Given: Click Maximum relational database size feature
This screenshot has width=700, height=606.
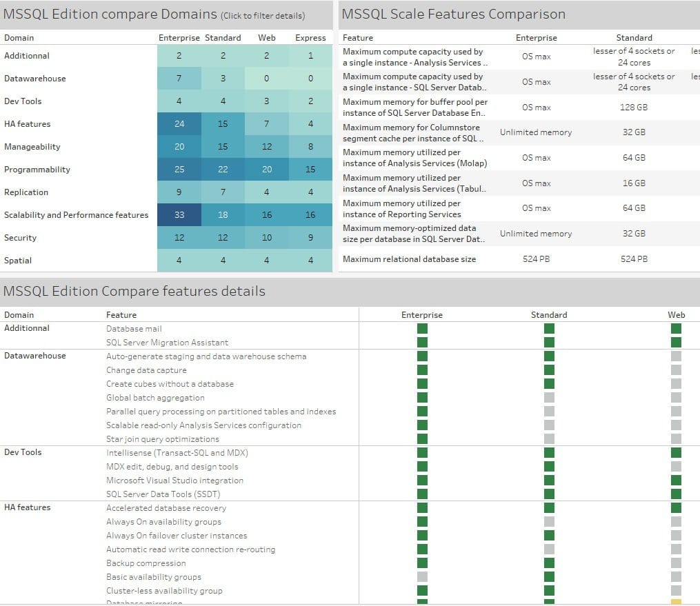Looking at the screenshot, I should pyautogui.click(x=409, y=259).
